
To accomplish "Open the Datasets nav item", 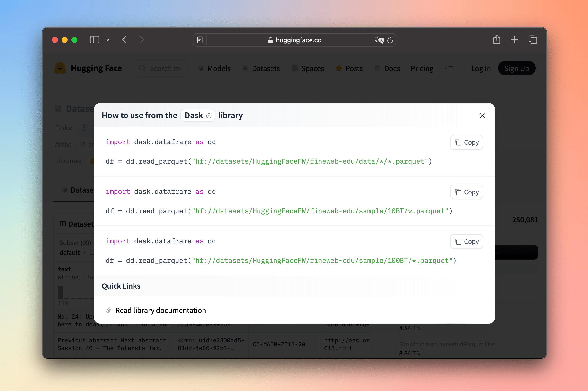I will pos(261,68).
